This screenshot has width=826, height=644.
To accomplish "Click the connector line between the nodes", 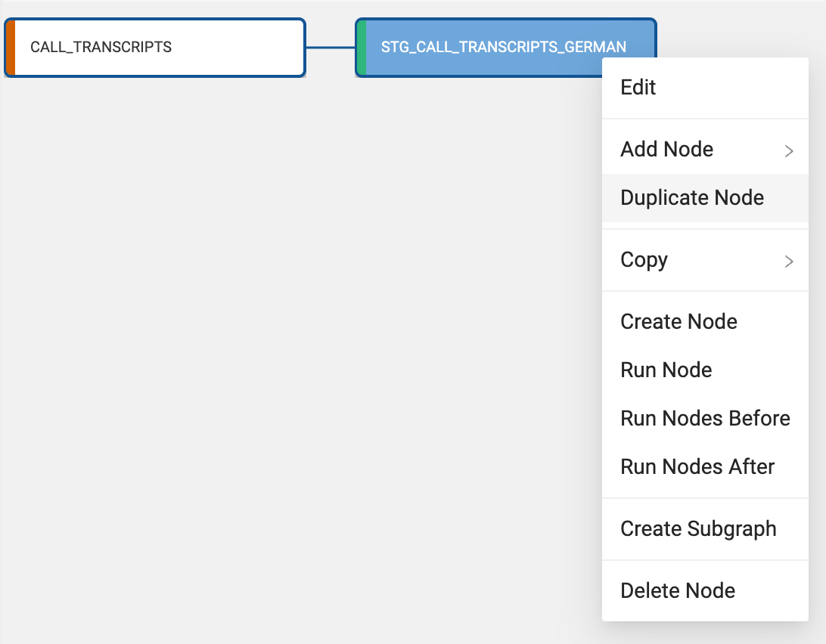I will (x=331, y=48).
